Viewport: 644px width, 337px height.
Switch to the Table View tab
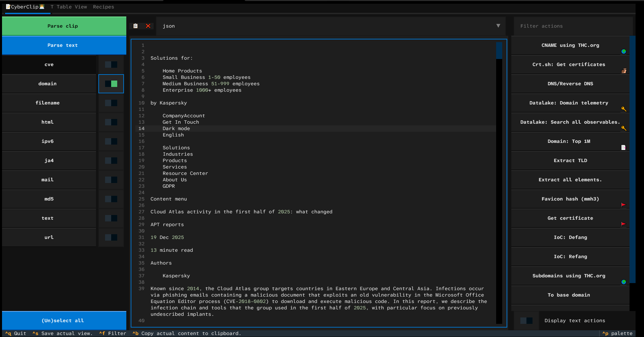[69, 7]
